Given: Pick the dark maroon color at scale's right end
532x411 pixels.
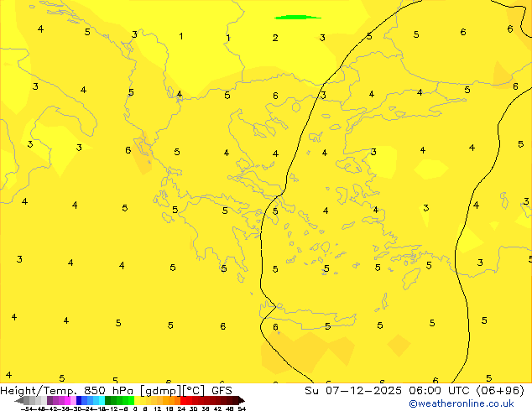Looking at the screenshot, I should pyautogui.click(x=235, y=400).
